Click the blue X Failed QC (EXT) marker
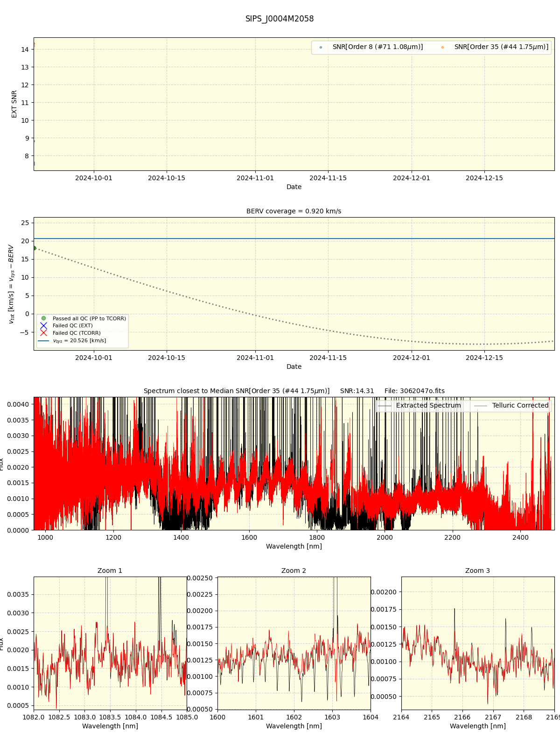Viewport: 560px width, 747px height. click(x=43, y=325)
